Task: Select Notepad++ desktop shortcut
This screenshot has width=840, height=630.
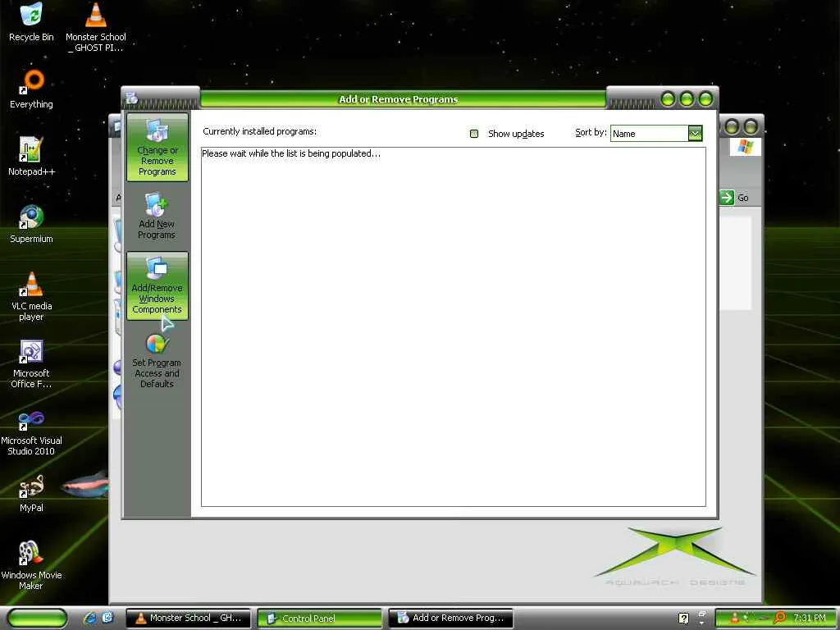Action: [x=31, y=157]
